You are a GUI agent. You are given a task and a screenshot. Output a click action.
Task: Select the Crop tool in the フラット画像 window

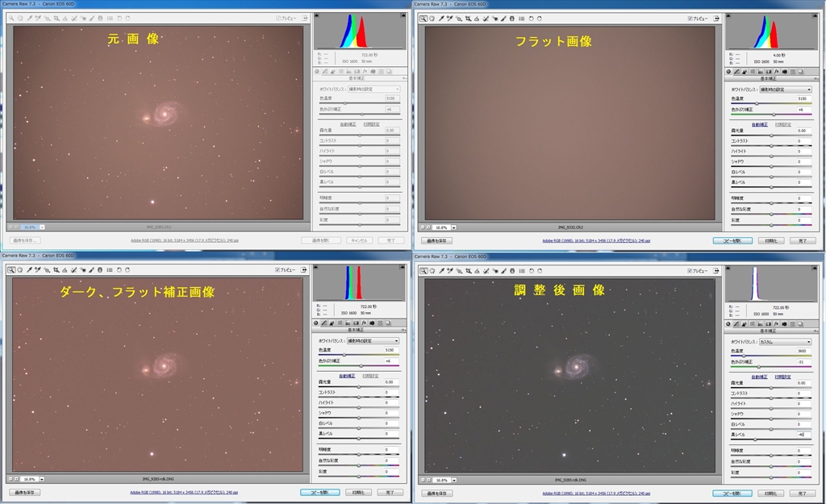[x=468, y=19]
